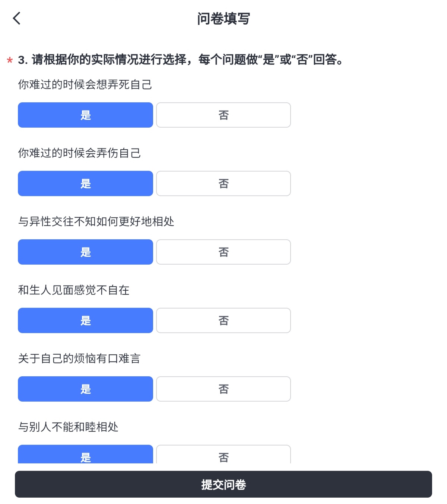Tap the back arrow icon
Screen dimensions: 447x504
[x=17, y=18]
